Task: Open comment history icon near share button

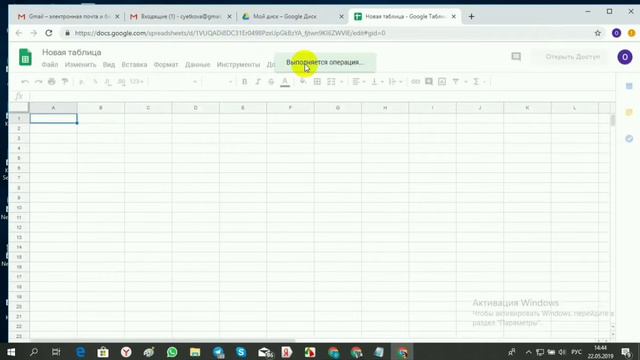Action: 516,56
